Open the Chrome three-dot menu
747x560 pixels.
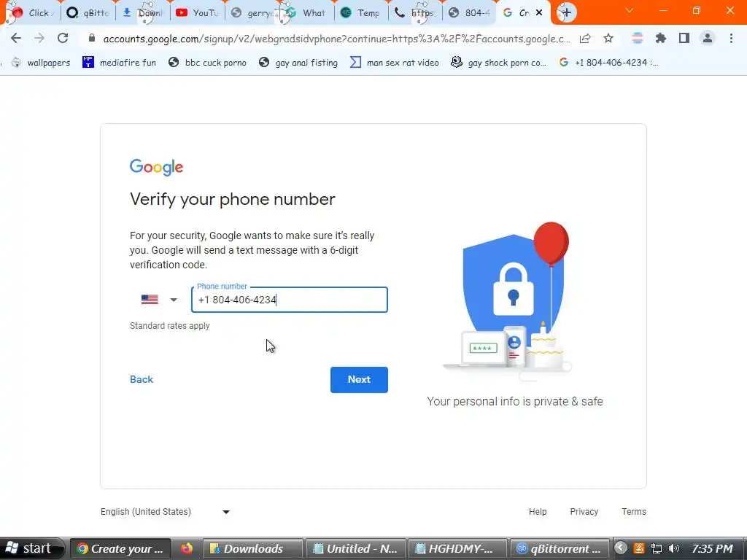[x=731, y=39]
